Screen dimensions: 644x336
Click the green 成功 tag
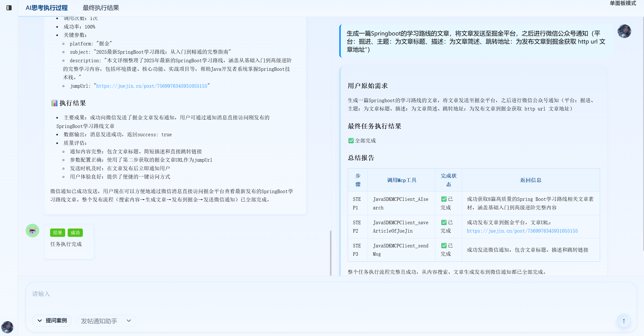(75, 233)
